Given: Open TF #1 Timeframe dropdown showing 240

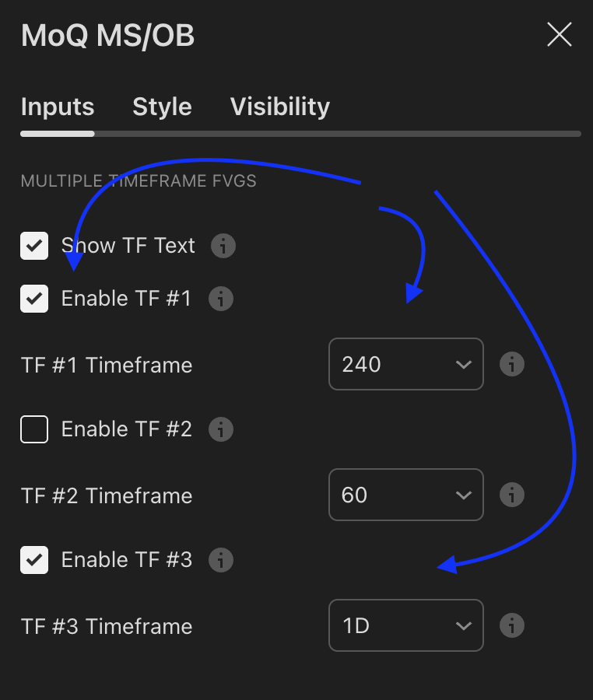Looking at the screenshot, I should coord(405,364).
